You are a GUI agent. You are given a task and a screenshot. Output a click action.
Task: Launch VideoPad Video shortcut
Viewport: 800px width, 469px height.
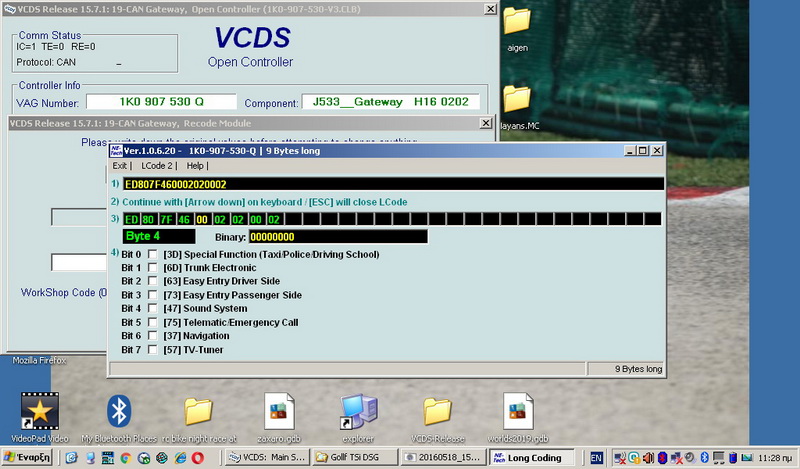click(39, 411)
